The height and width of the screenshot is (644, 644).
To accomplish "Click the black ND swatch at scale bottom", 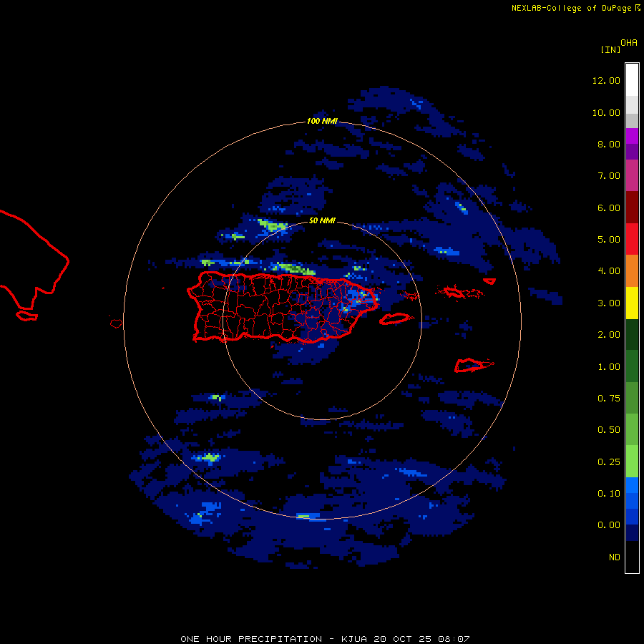I will [632, 557].
